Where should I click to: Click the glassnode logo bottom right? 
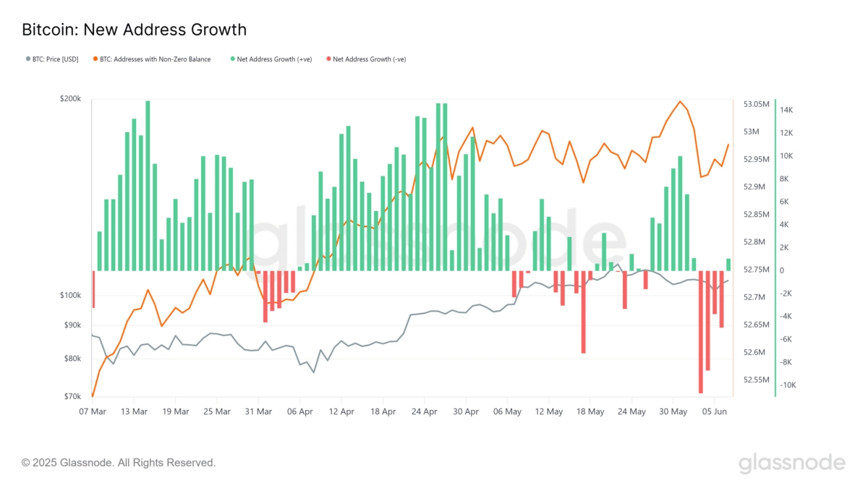(791, 463)
